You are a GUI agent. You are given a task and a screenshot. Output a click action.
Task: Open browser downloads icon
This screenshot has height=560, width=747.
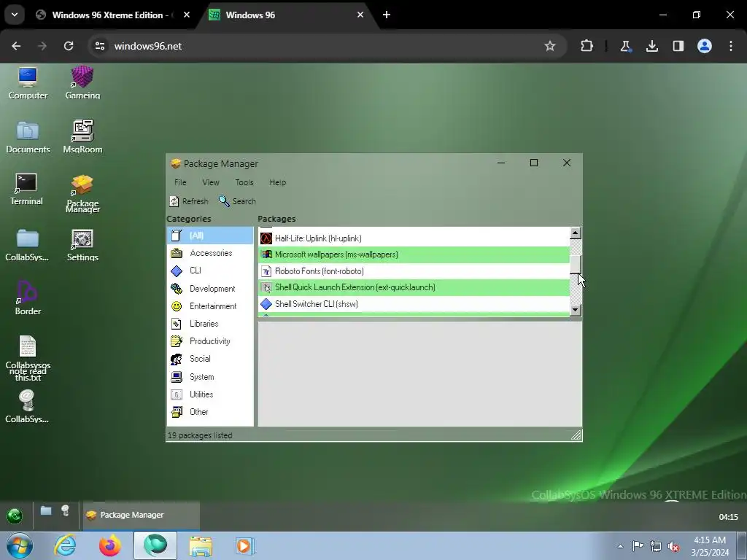[x=651, y=46]
